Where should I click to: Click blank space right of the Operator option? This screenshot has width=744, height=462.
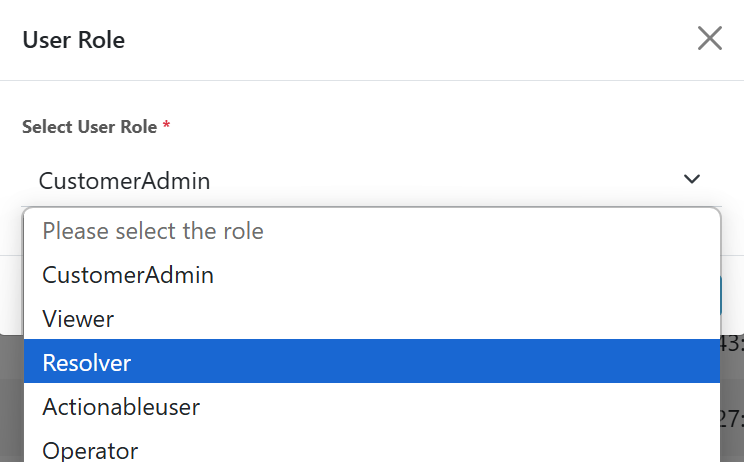pos(450,450)
